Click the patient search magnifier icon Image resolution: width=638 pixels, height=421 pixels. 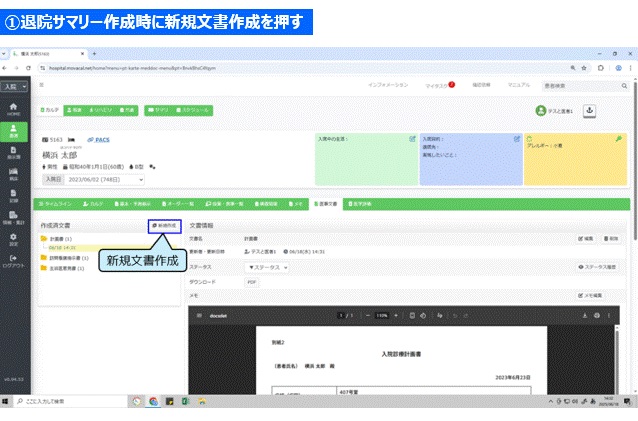click(x=624, y=86)
